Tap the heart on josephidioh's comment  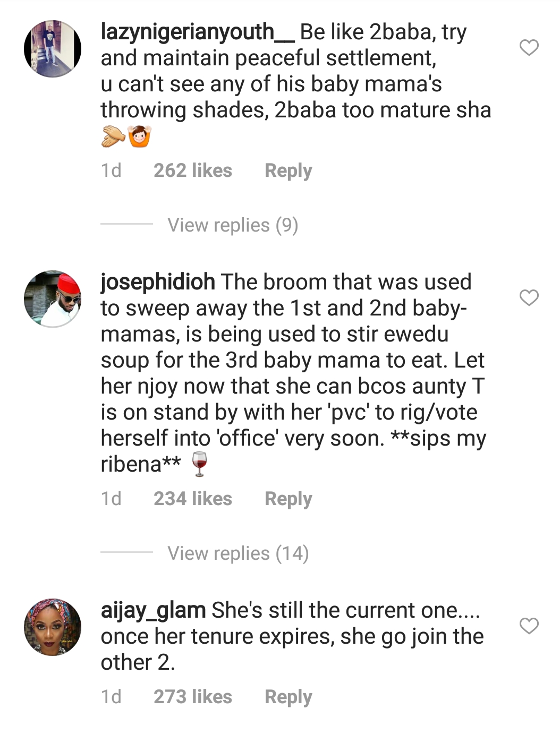tap(529, 297)
